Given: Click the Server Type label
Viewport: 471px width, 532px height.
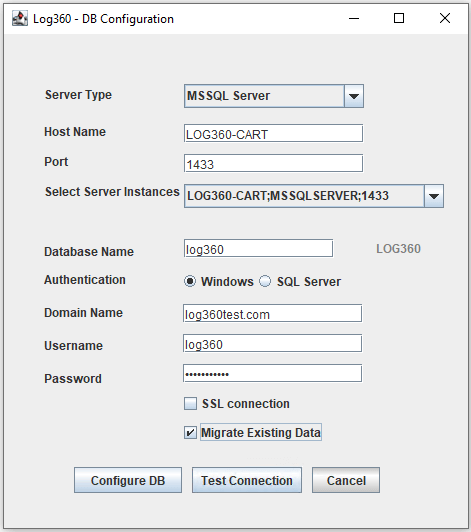Looking at the screenshot, I should click(x=78, y=95).
